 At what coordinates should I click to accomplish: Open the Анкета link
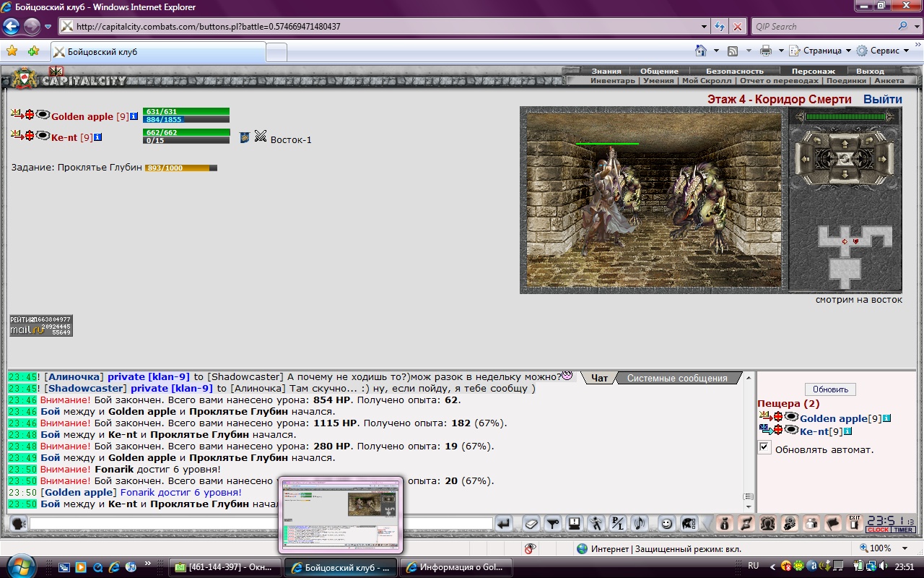tap(889, 81)
